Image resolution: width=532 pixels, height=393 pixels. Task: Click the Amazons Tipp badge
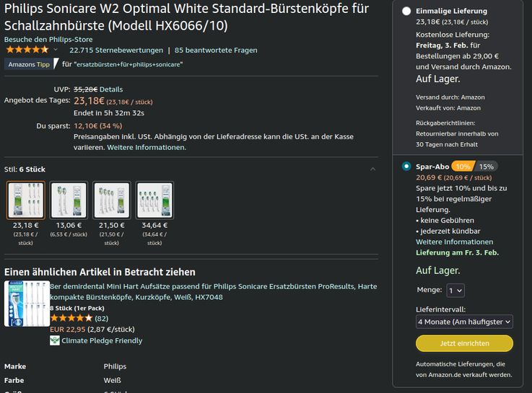[31, 64]
